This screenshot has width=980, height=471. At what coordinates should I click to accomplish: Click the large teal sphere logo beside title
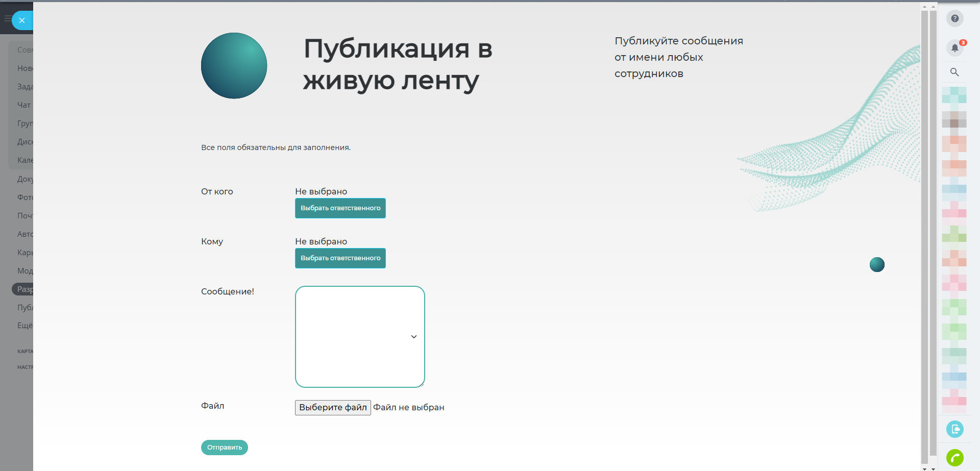234,66
